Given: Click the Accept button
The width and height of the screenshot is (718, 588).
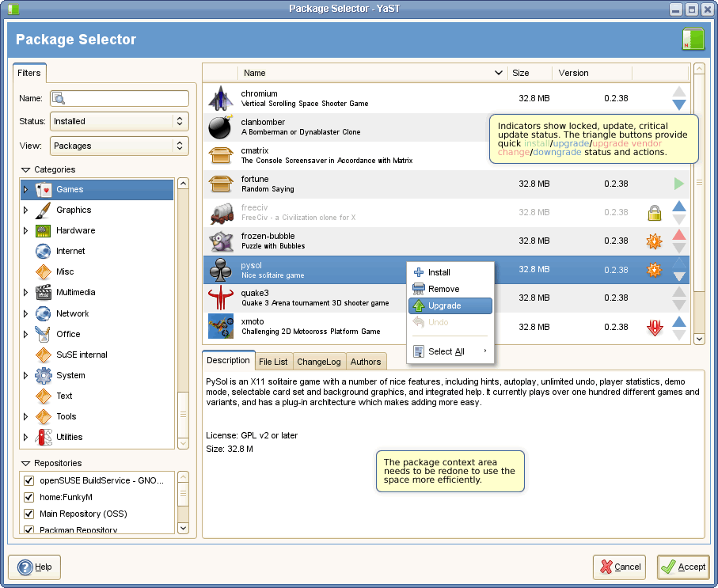Looking at the screenshot, I should (683, 567).
